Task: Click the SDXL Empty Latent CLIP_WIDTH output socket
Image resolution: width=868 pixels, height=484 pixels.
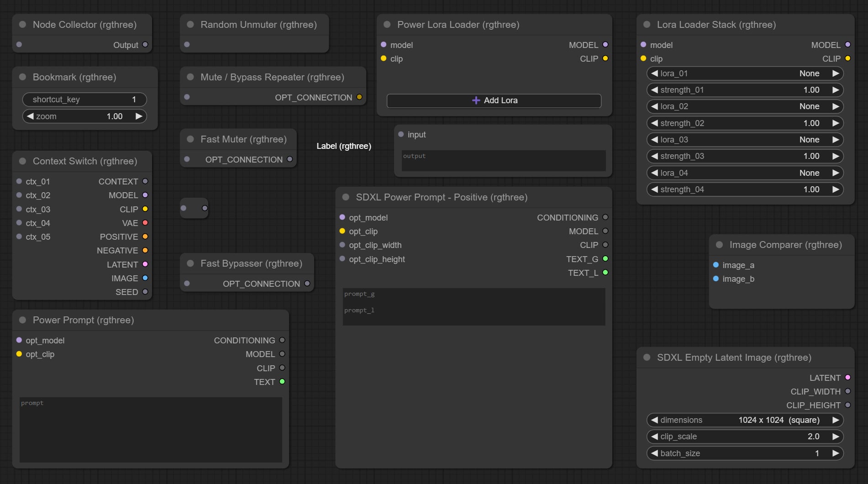Action: [848, 391]
